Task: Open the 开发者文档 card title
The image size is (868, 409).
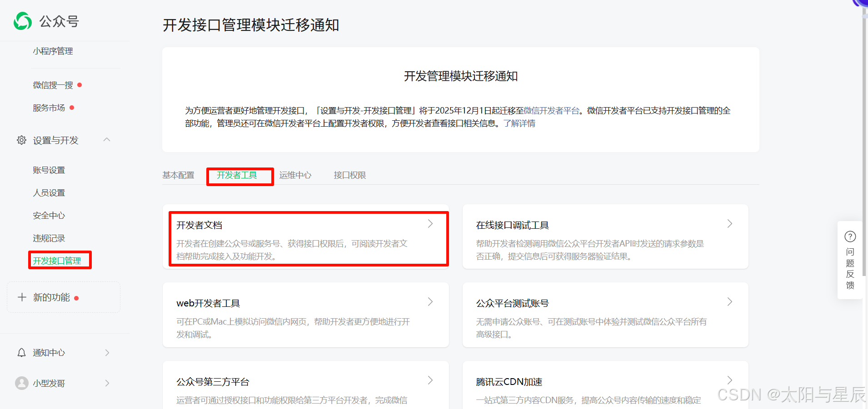Action: coord(200,225)
